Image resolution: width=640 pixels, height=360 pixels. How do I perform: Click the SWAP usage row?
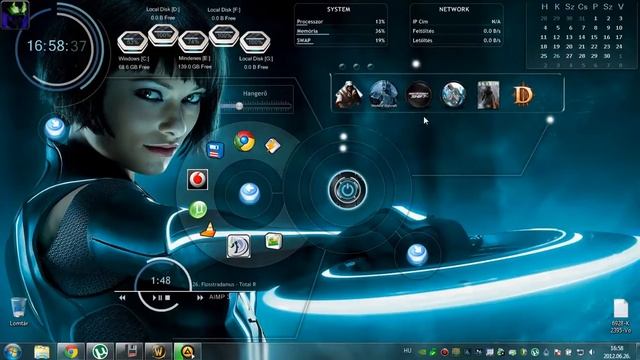click(341, 40)
